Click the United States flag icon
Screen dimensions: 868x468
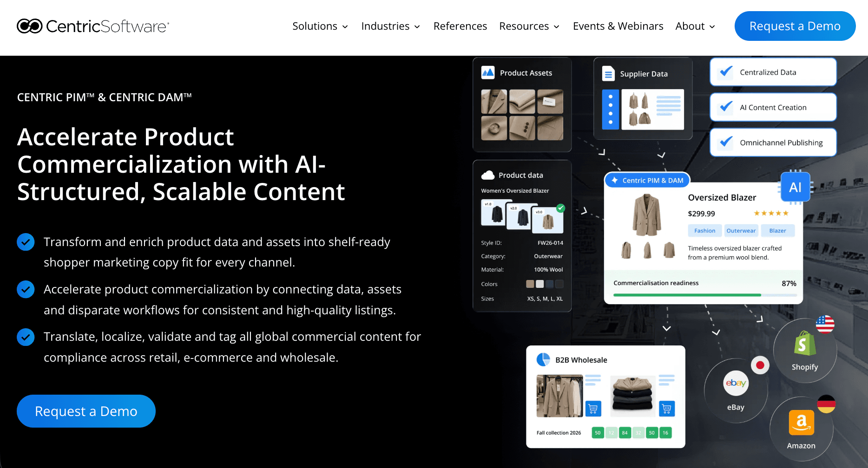coord(825,324)
